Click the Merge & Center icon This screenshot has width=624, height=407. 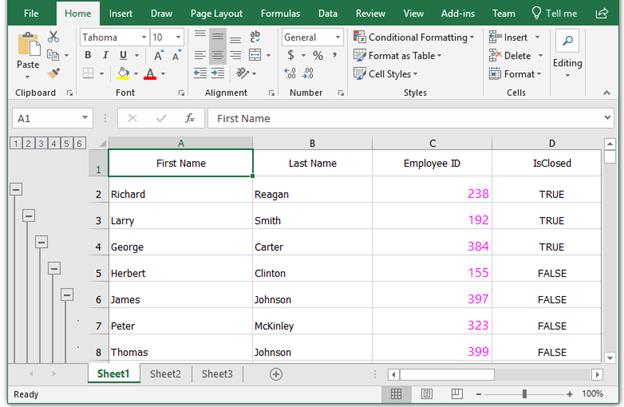click(x=255, y=55)
